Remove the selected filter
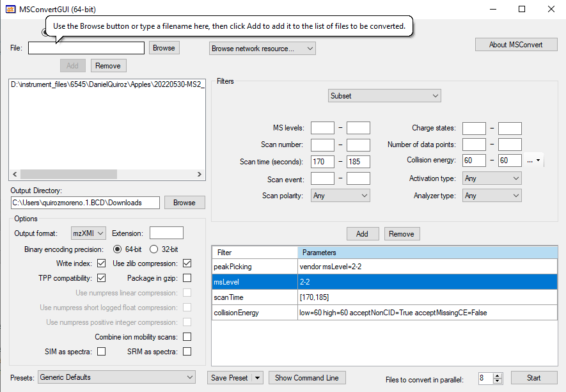The height and width of the screenshot is (392, 566). (402, 234)
